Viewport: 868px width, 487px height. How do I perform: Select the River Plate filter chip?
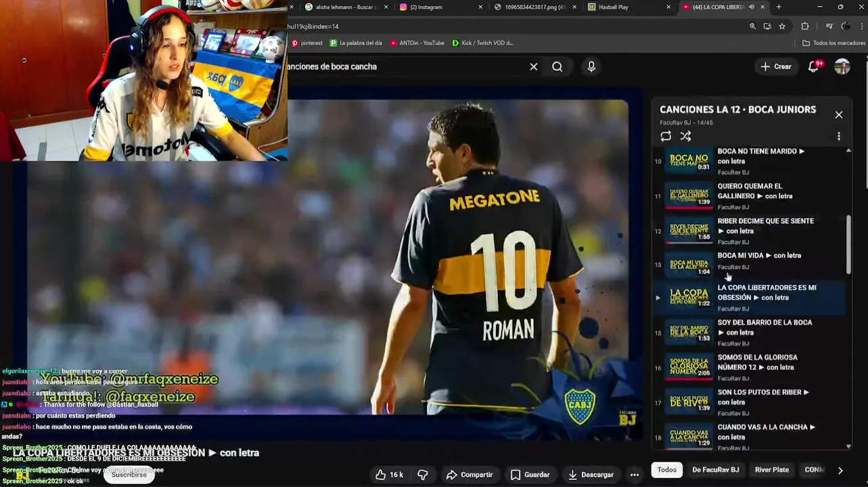tap(772, 469)
